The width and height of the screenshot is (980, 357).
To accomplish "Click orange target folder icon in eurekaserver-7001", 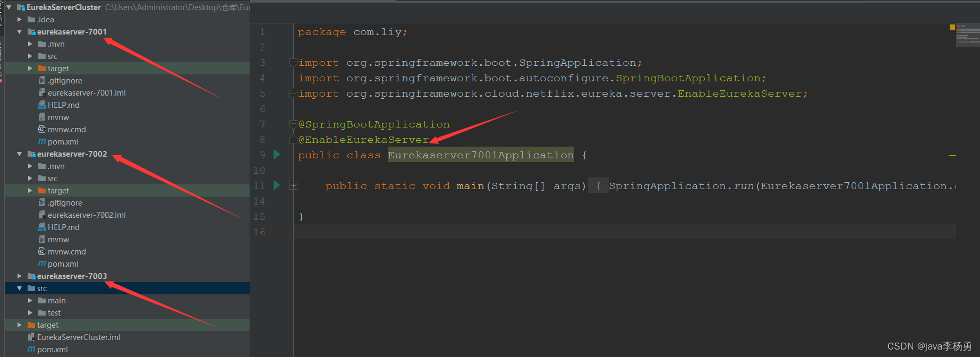I will pyautogui.click(x=42, y=69).
